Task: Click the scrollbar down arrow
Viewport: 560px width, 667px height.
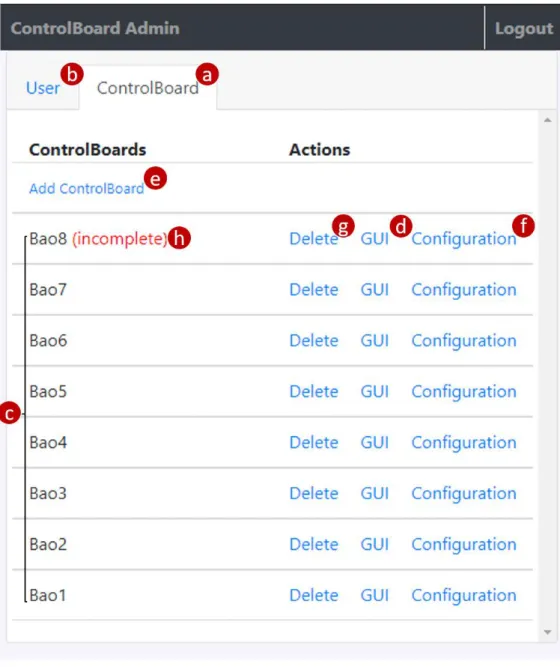Action: [x=548, y=633]
